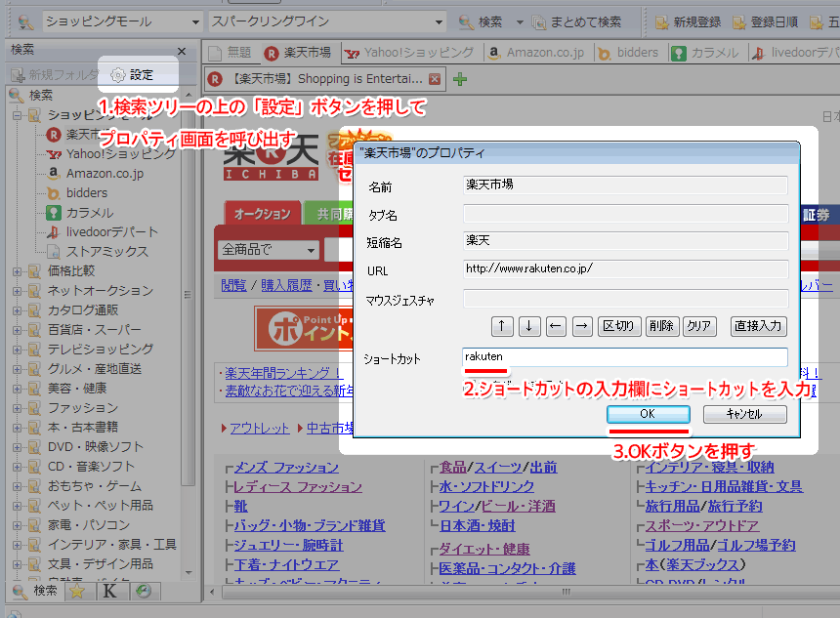Click the history clock icon at panel bottom
This screenshot has width=840, height=618.
click(x=143, y=592)
